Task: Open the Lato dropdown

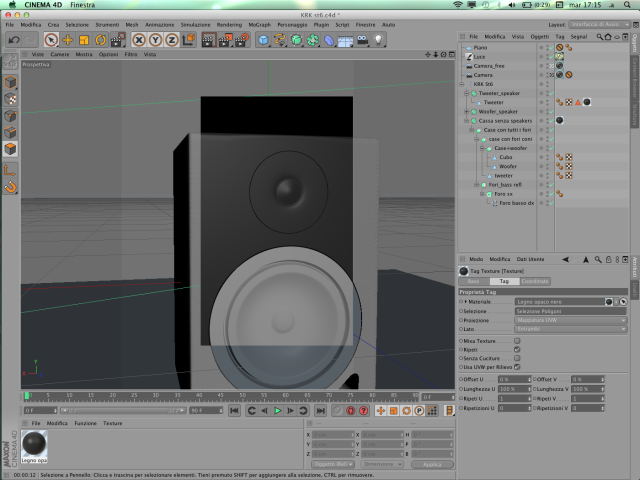Action: 571,329
